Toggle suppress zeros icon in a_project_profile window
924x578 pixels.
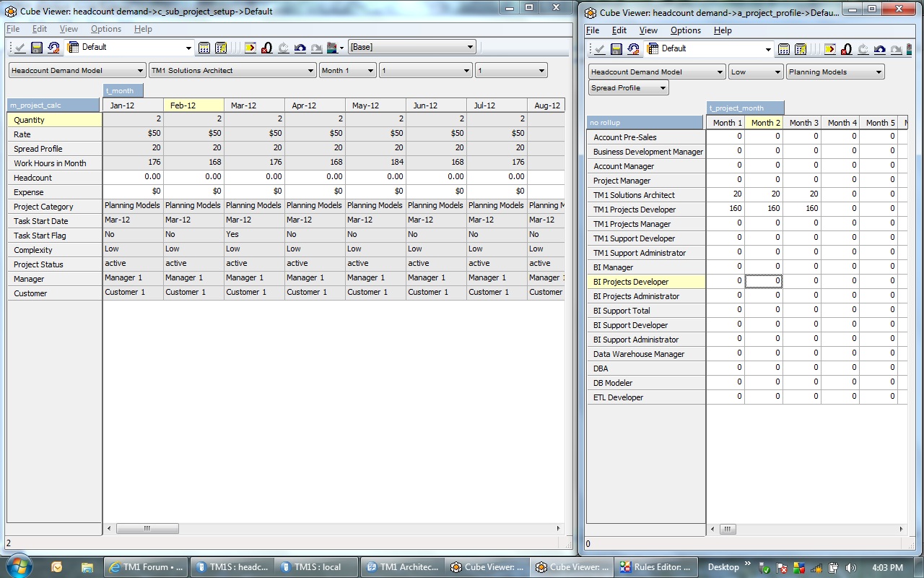846,49
